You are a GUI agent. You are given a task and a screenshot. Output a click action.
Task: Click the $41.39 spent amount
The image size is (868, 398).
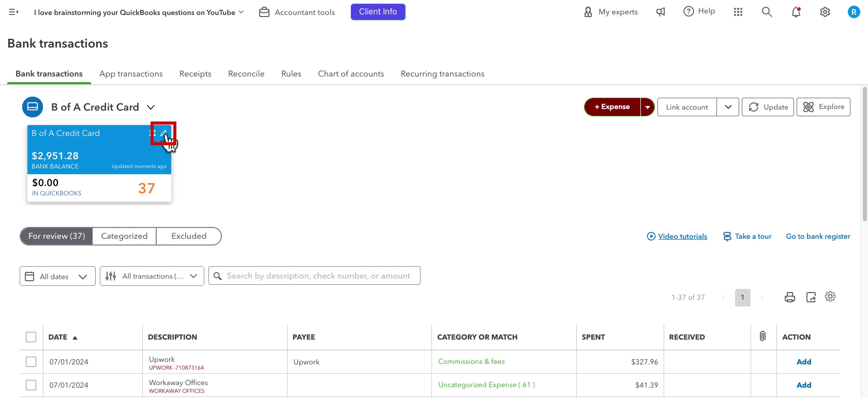point(647,385)
